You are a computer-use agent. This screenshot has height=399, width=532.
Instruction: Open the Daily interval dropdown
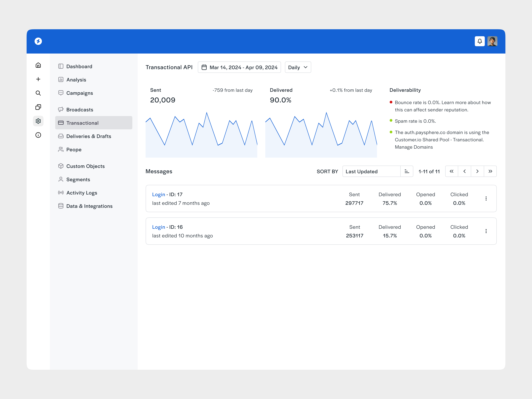298,67
